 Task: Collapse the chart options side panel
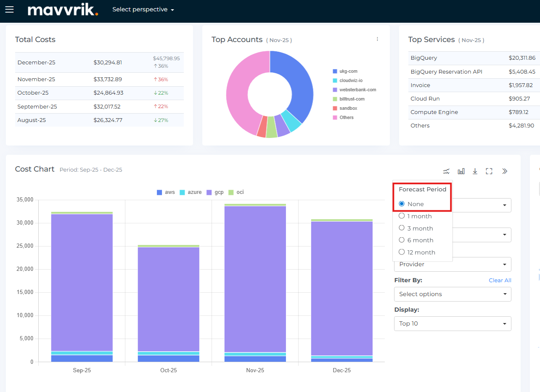pos(505,171)
